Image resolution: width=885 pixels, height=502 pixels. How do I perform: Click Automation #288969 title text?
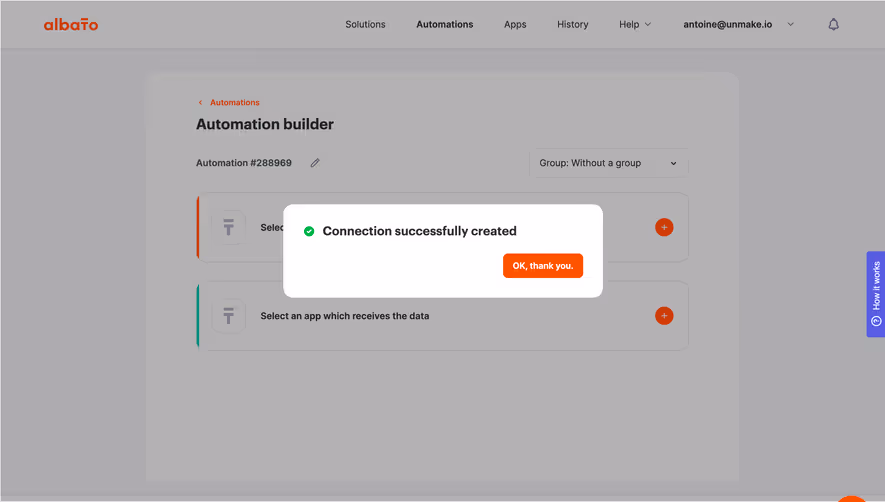[244, 163]
